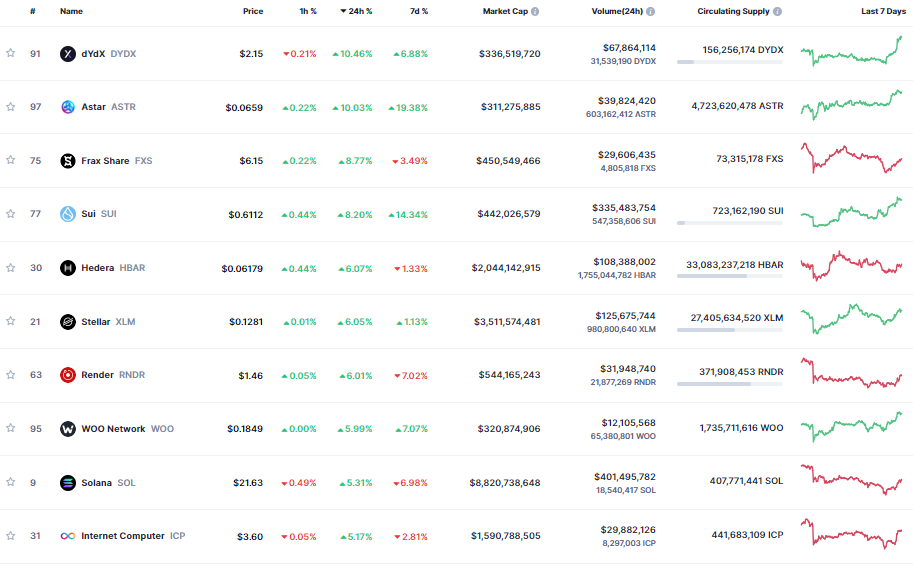Open the WOO Network coin page

(x=113, y=429)
